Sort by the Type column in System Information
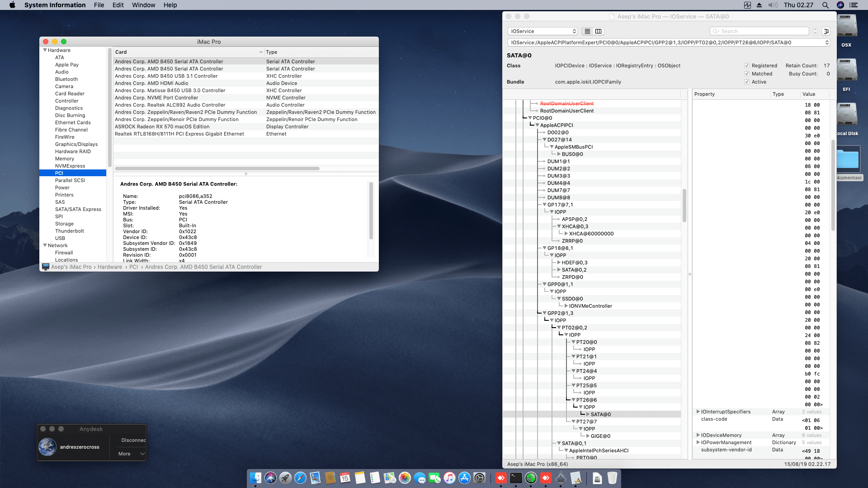868x488 pixels. [321, 52]
